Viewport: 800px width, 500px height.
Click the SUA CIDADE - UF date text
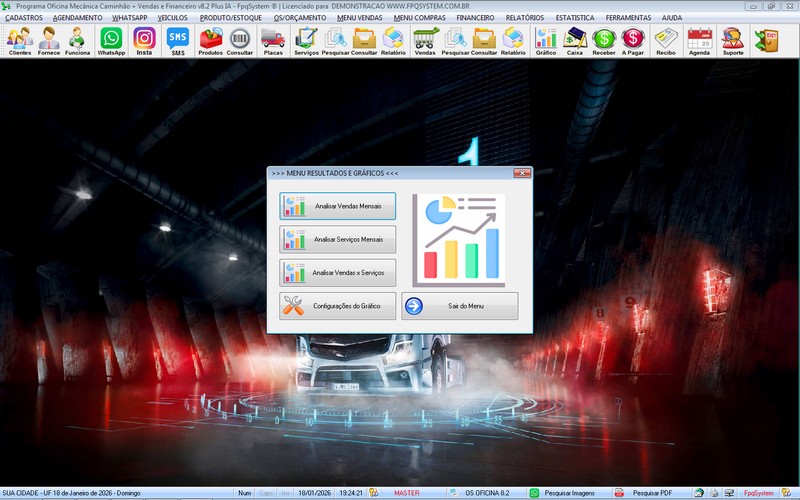tap(71, 493)
